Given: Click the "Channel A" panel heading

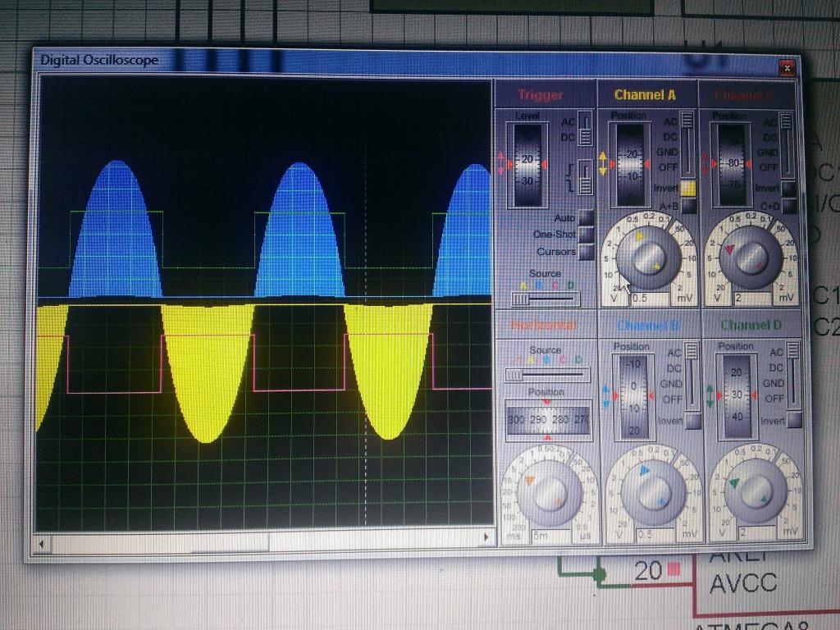Looking at the screenshot, I should click(645, 95).
